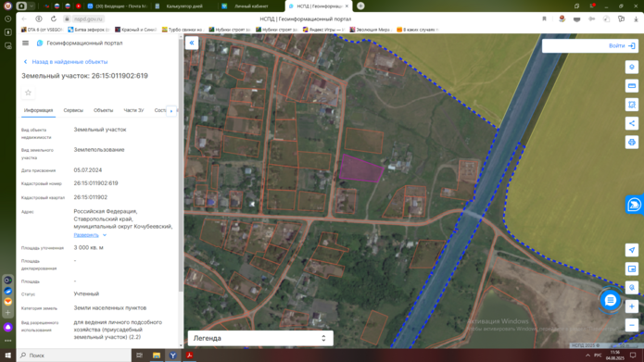Viewport: 644px width, 362px height.
Task: Open the chat support bubble
Action: point(611,301)
